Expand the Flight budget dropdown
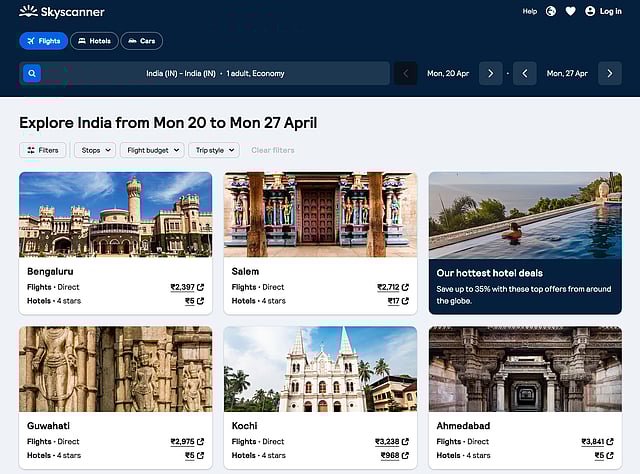The height and width of the screenshot is (474, 640). click(x=152, y=150)
